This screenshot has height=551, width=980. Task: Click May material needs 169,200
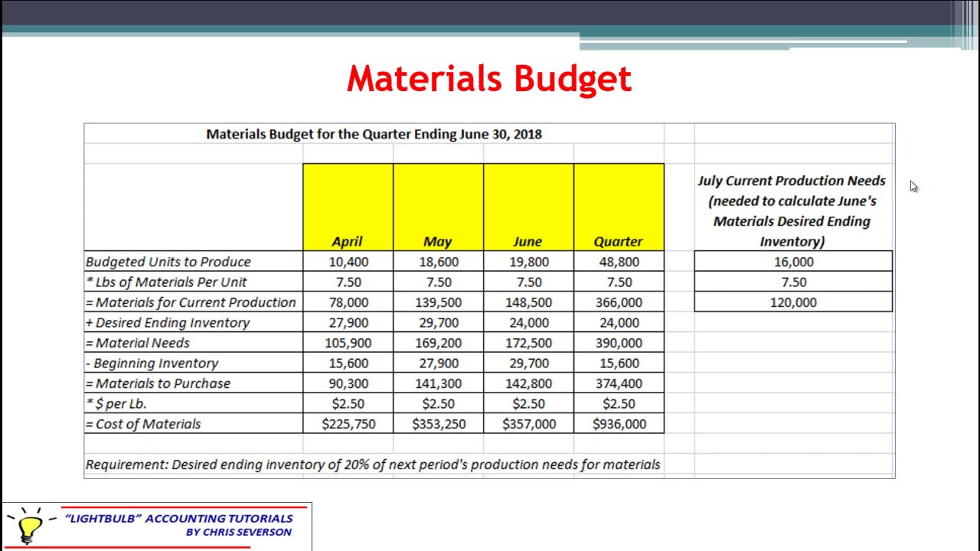click(x=439, y=343)
